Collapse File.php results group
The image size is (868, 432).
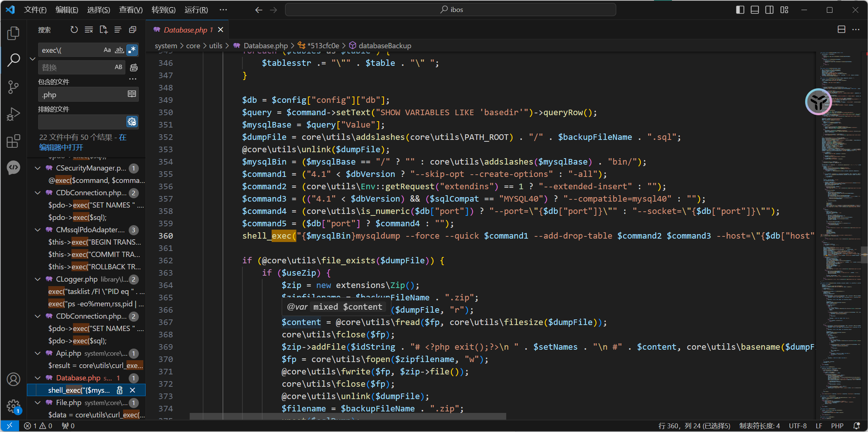(37, 403)
